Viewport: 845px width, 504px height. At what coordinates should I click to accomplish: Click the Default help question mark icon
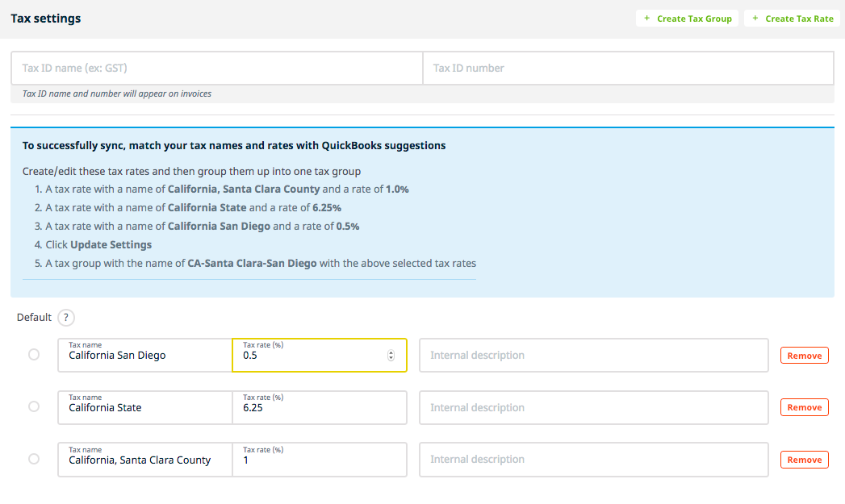(66, 318)
